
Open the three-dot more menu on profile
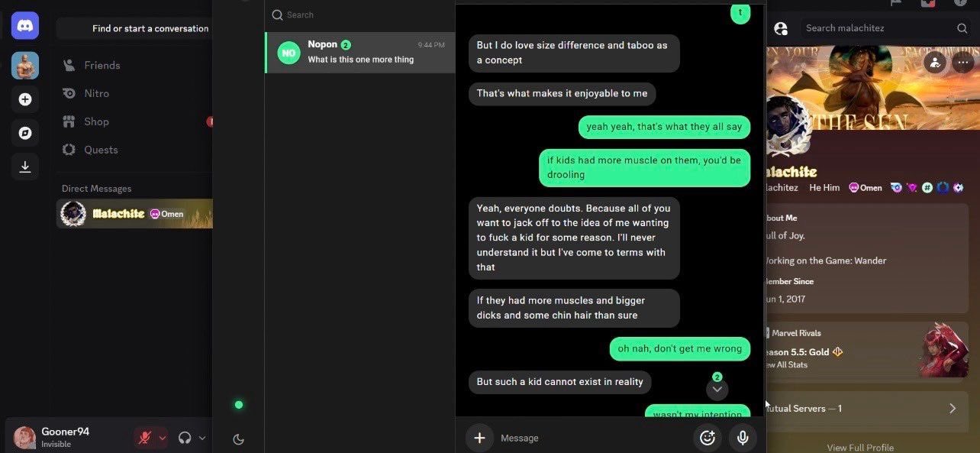[x=962, y=63]
